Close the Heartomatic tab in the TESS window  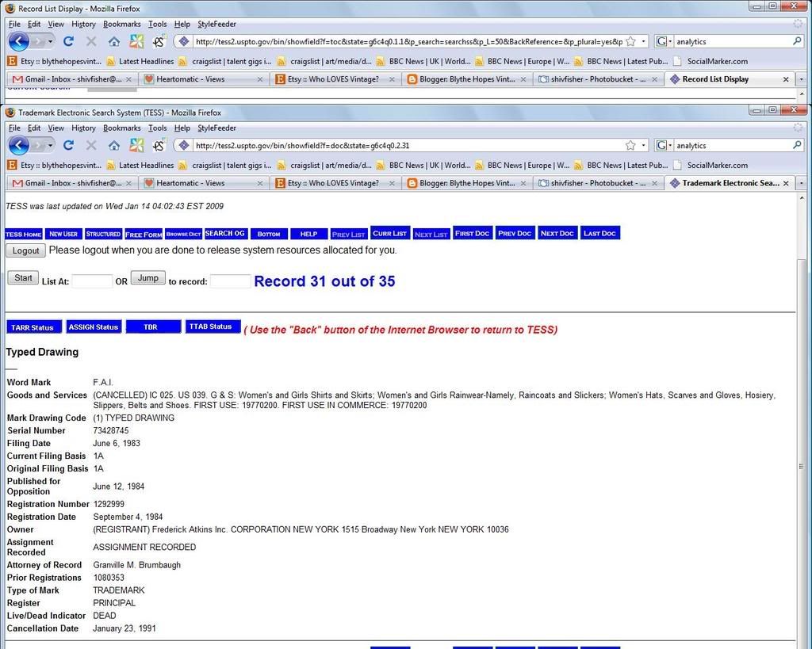point(260,183)
